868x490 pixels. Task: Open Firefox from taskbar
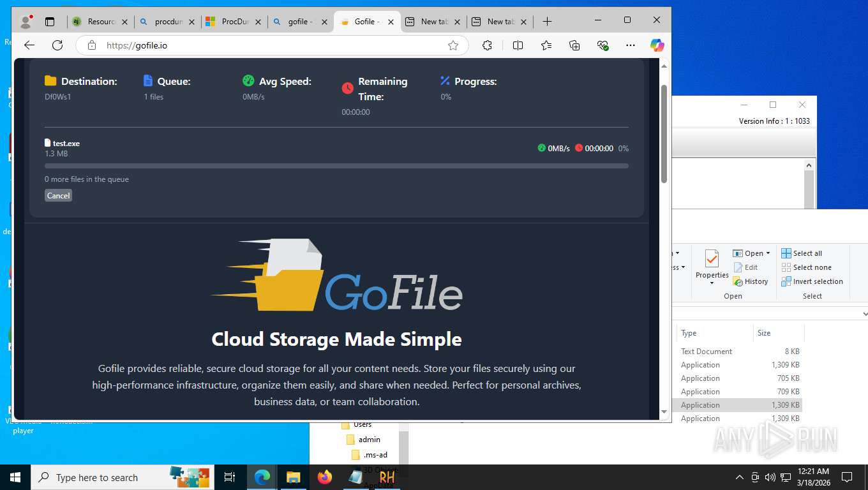325,477
